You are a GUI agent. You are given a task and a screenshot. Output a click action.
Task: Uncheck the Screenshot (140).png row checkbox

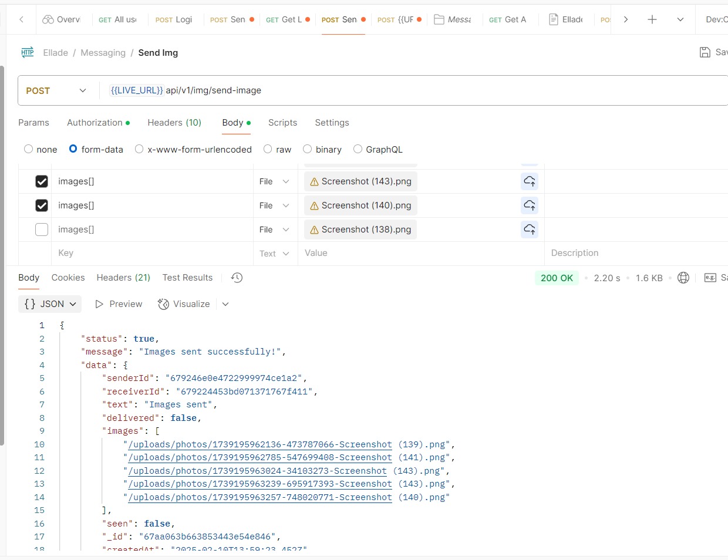tap(42, 205)
